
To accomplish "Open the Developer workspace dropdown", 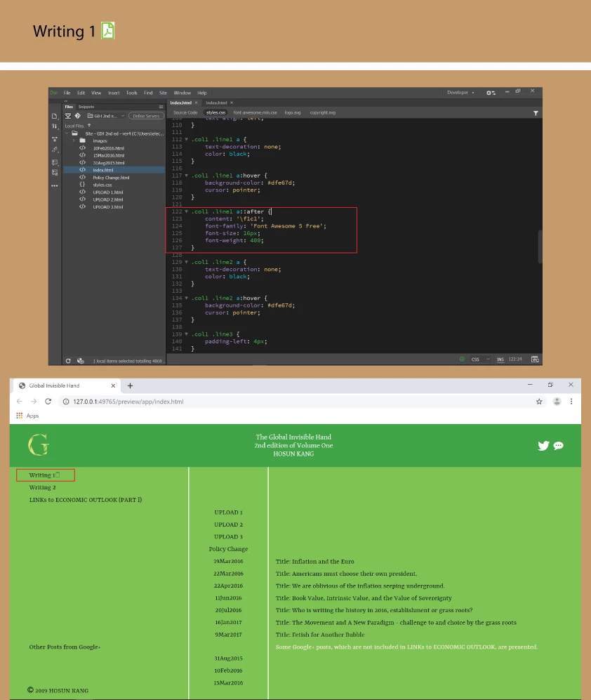I will point(460,93).
